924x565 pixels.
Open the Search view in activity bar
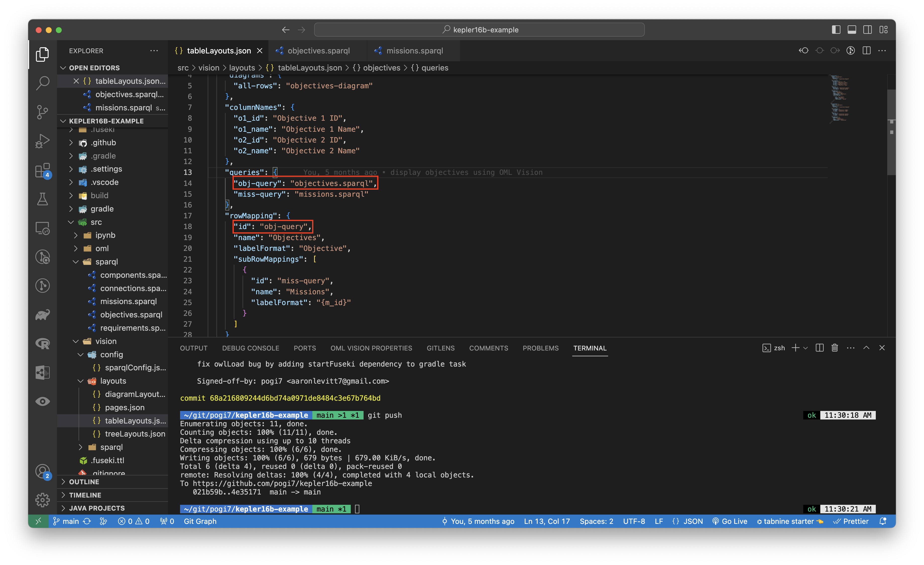pyautogui.click(x=42, y=83)
